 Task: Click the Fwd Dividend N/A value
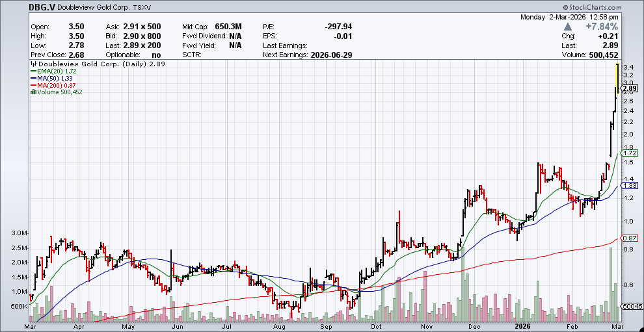tap(235, 36)
